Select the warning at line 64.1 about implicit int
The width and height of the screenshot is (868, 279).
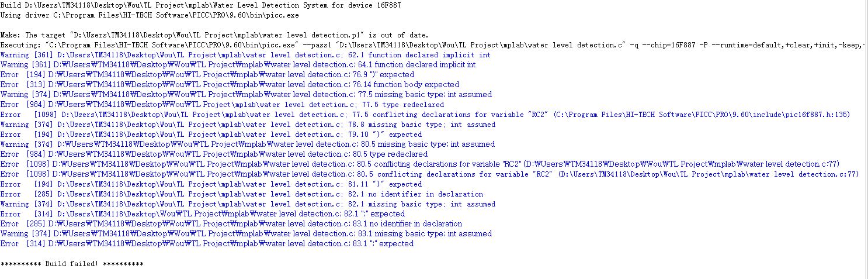[x=238, y=65]
